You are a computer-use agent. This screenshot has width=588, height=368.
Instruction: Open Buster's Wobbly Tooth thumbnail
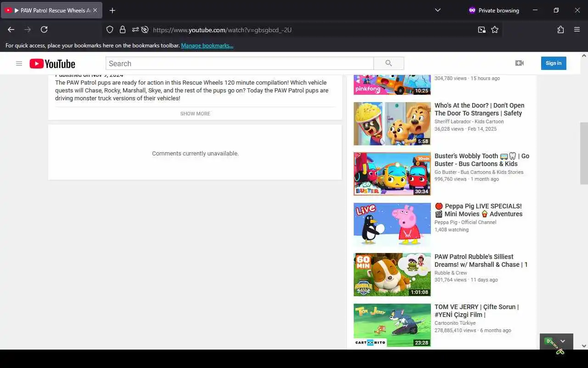pos(392,174)
